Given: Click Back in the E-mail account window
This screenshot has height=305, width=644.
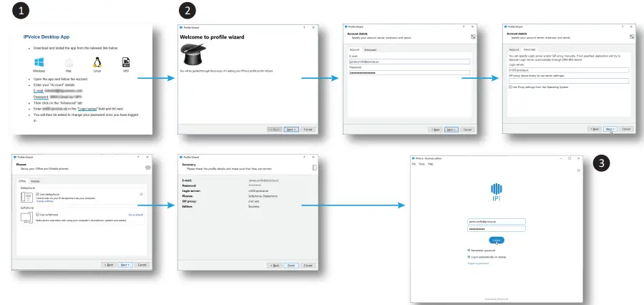Looking at the screenshot, I should [x=435, y=130].
